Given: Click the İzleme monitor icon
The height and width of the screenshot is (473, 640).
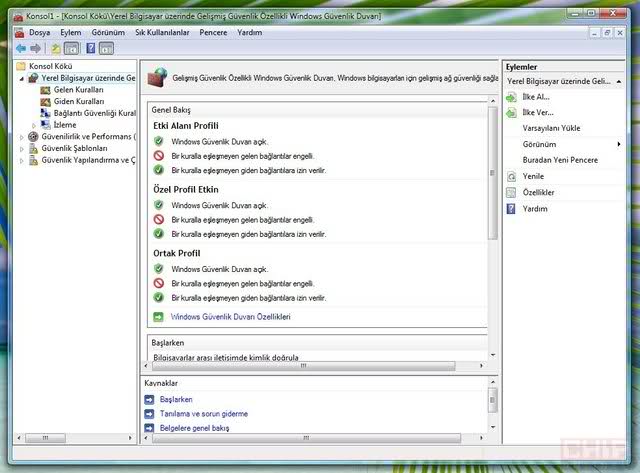Looking at the screenshot, I should coord(45,125).
